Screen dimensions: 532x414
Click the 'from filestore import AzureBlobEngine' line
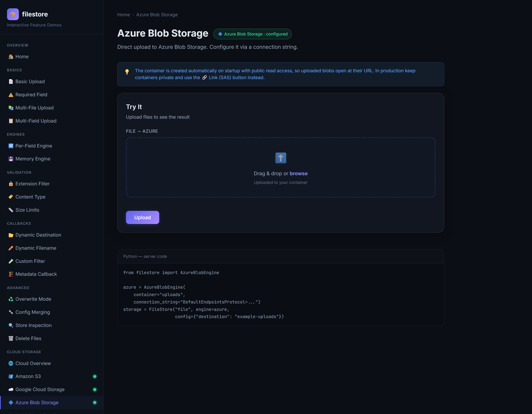[171, 273]
